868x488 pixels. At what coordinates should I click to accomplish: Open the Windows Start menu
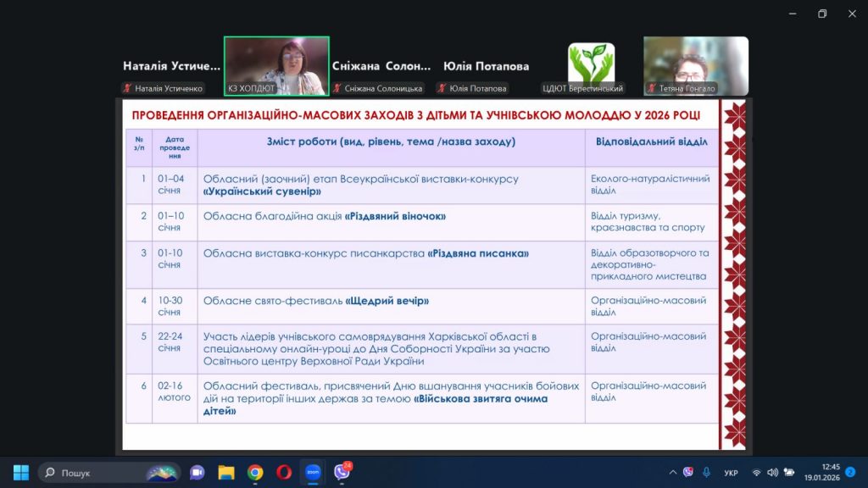[21, 472]
